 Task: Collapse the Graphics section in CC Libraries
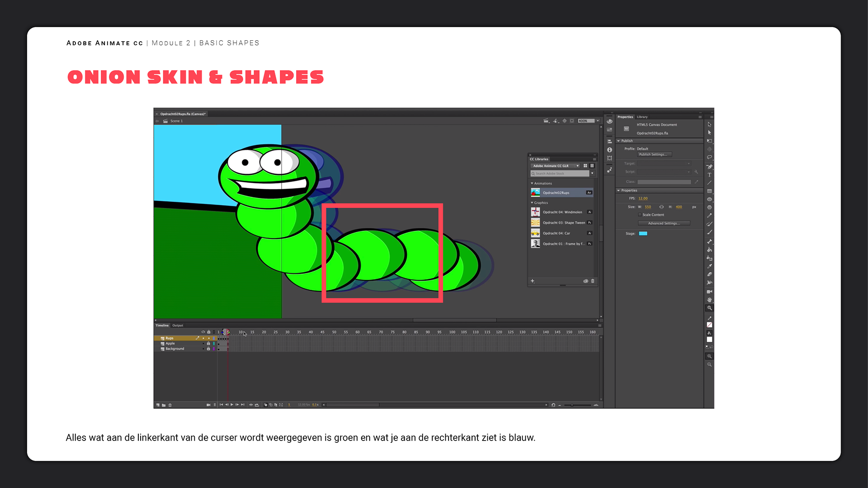[532, 203]
